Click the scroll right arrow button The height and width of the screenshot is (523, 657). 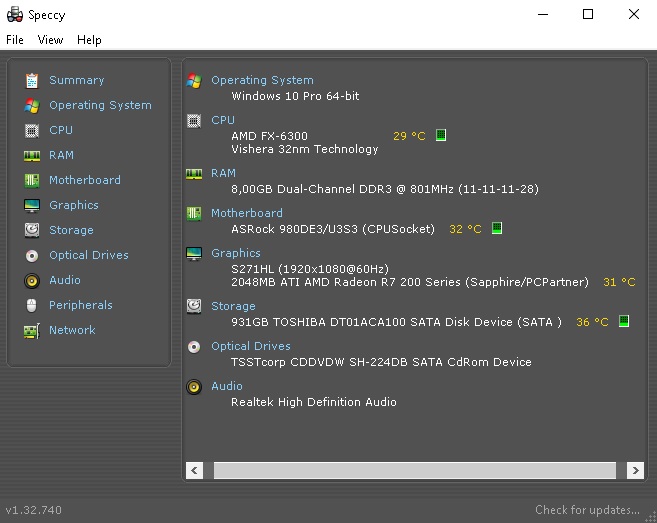(x=635, y=470)
